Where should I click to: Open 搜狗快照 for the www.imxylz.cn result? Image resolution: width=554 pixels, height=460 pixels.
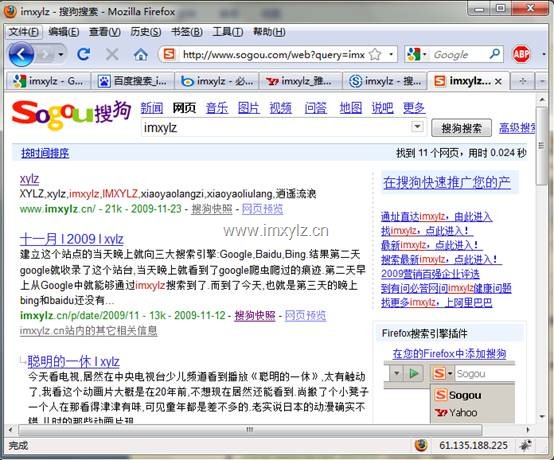click(212, 209)
